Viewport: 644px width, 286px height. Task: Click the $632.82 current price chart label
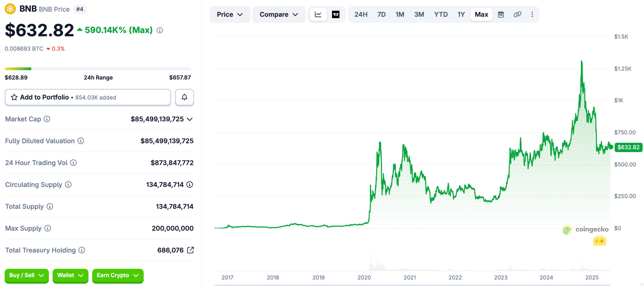tap(628, 147)
